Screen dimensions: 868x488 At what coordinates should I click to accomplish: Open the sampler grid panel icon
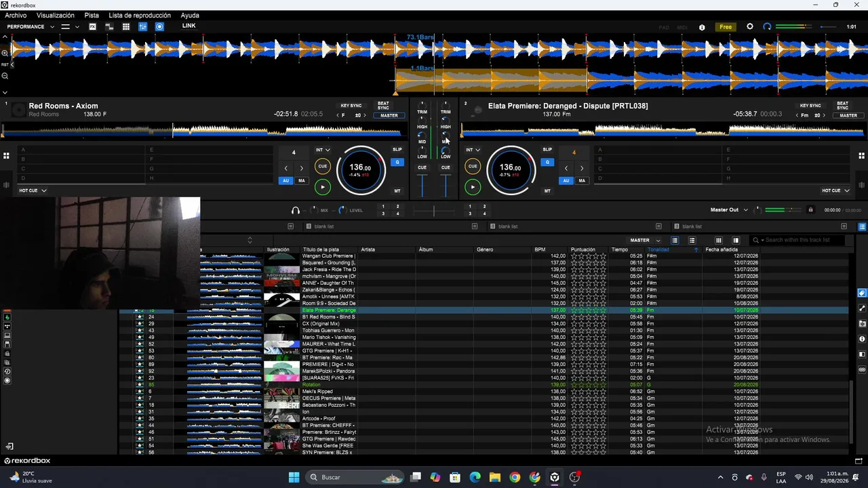[126, 26]
